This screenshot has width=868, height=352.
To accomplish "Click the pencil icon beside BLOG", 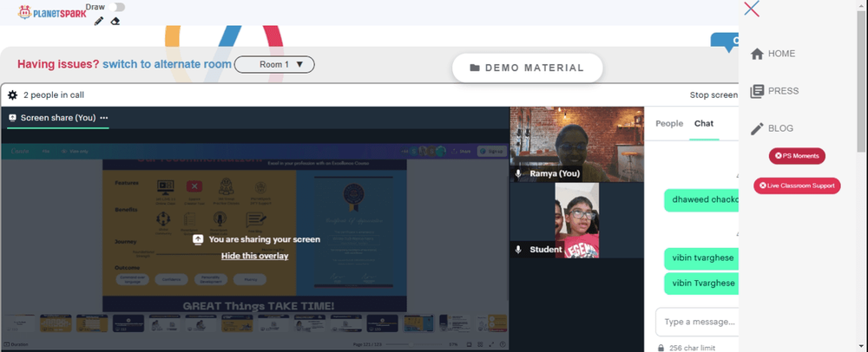I will point(757,128).
